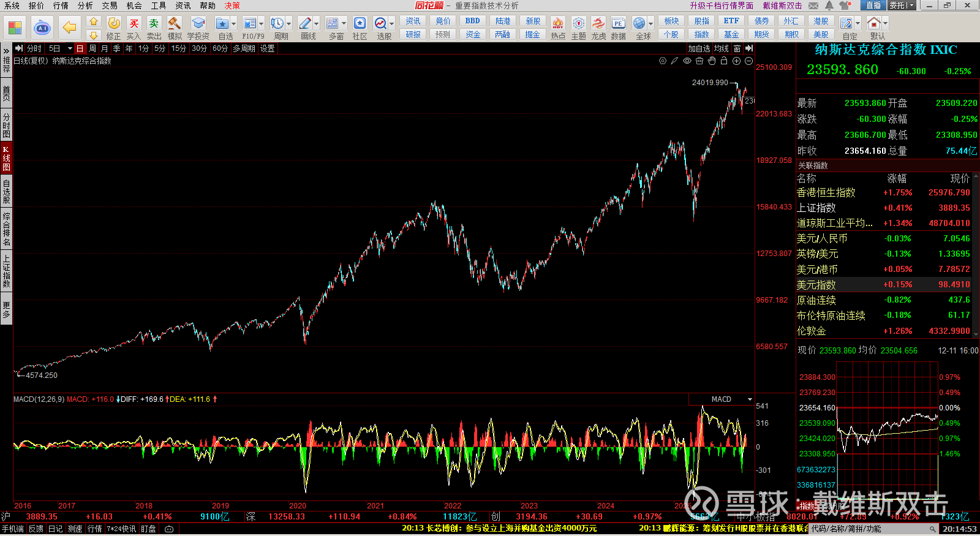
Task: Expand the 全球 globe dropdown arrow
Action: [x=651, y=24]
